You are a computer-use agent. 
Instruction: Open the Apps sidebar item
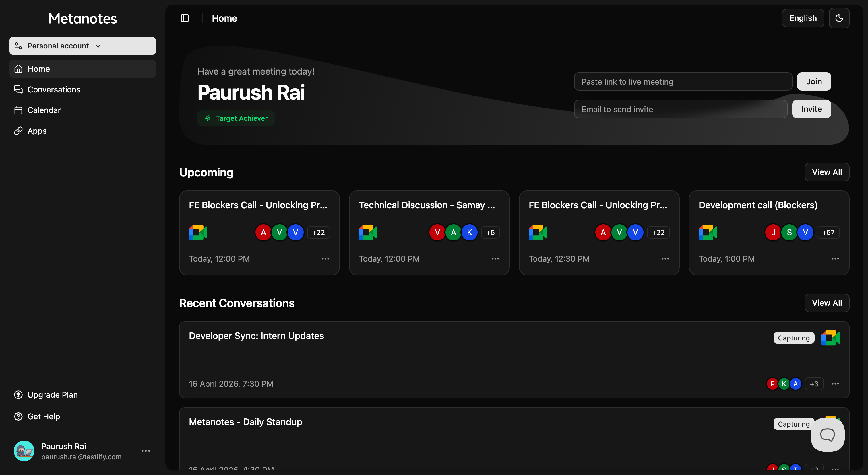37,131
